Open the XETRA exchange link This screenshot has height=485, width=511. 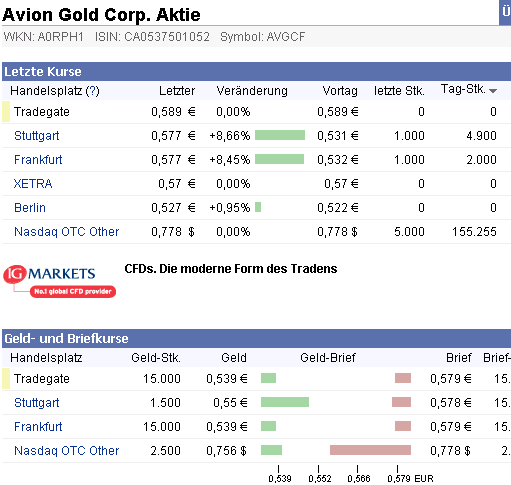point(33,184)
